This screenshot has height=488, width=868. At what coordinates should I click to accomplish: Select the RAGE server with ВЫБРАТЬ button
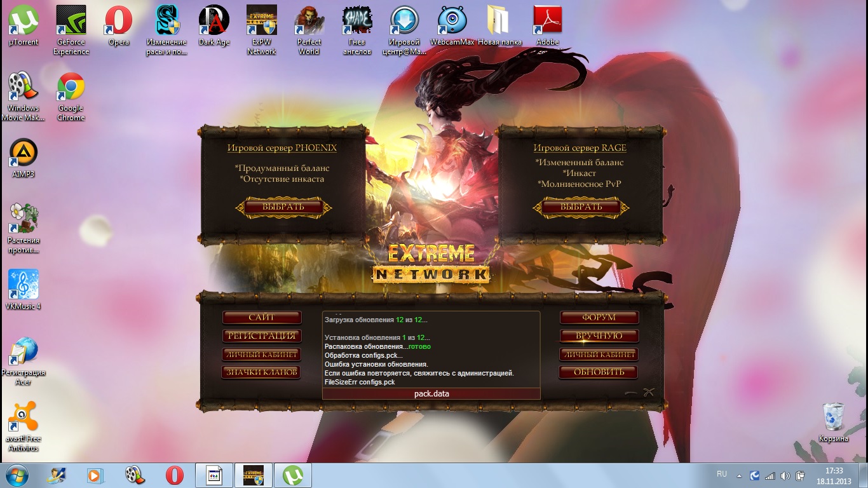[581, 207]
